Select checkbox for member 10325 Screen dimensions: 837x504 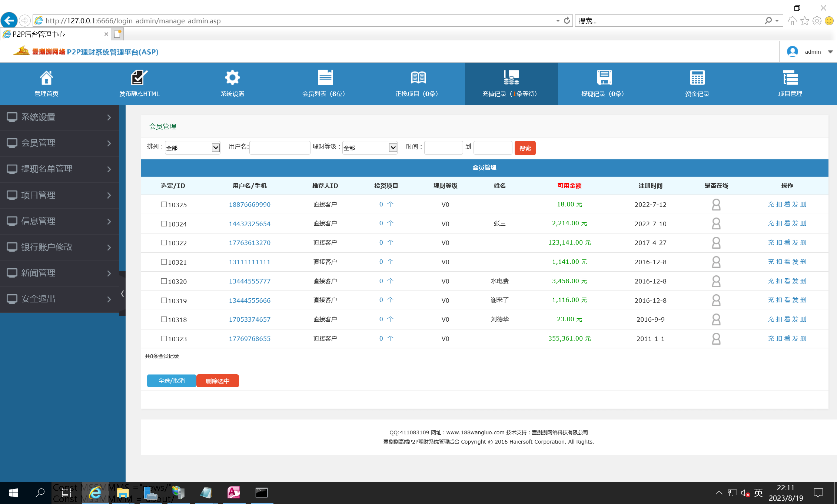click(x=164, y=204)
